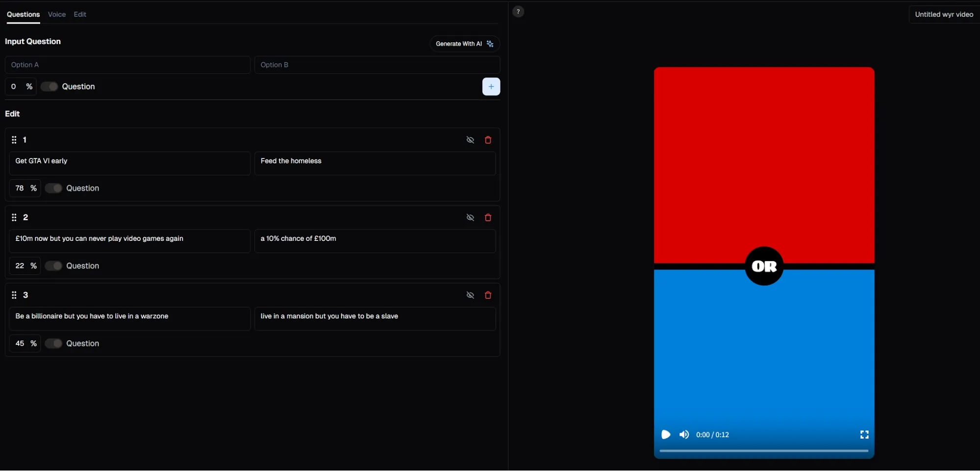The height and width of the screenshot is (471, 980).
Task: Edit the 'live in a mansion' option box
Action: (x=375, y=318)
